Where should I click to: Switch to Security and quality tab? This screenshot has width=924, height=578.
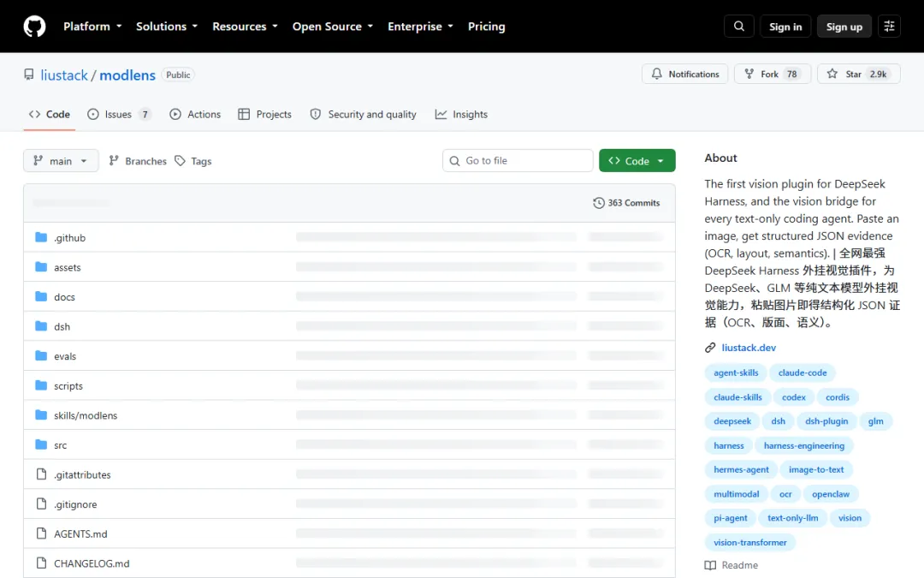click(x=363, y=115)
